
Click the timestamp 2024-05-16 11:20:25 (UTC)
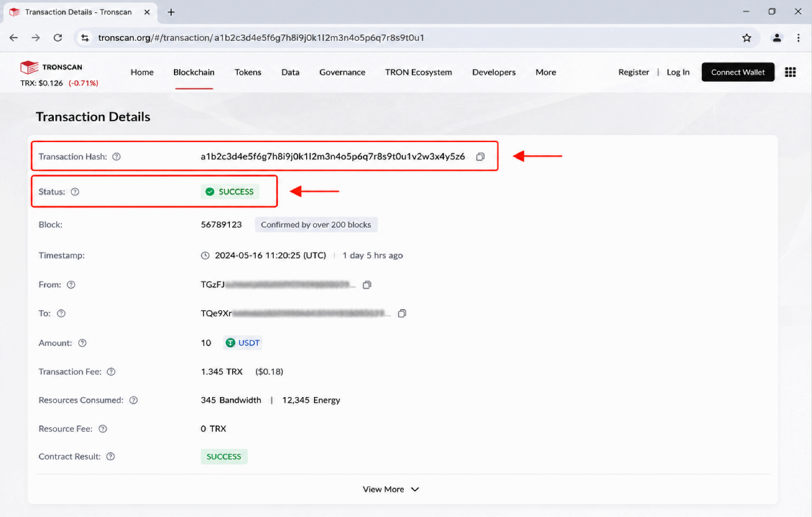(x=270, y=255)
